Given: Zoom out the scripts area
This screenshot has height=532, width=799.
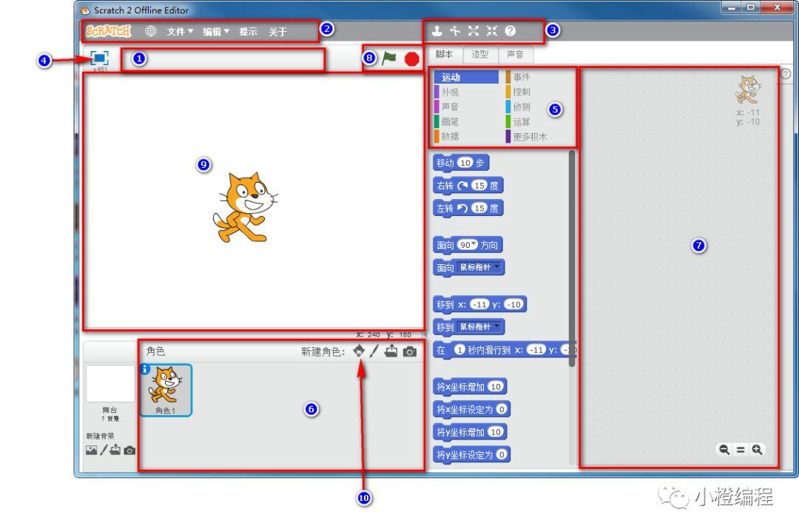Looking at the screenshot, I should point(724,449).
